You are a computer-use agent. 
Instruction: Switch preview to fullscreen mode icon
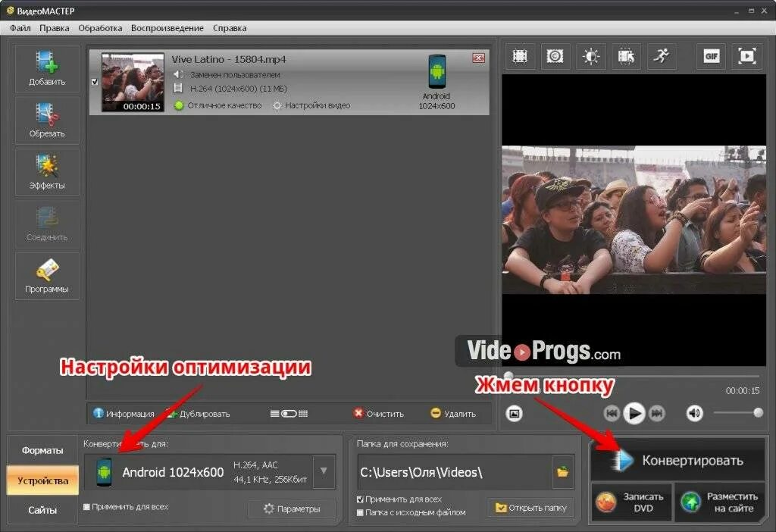click(x=746, y=56)
